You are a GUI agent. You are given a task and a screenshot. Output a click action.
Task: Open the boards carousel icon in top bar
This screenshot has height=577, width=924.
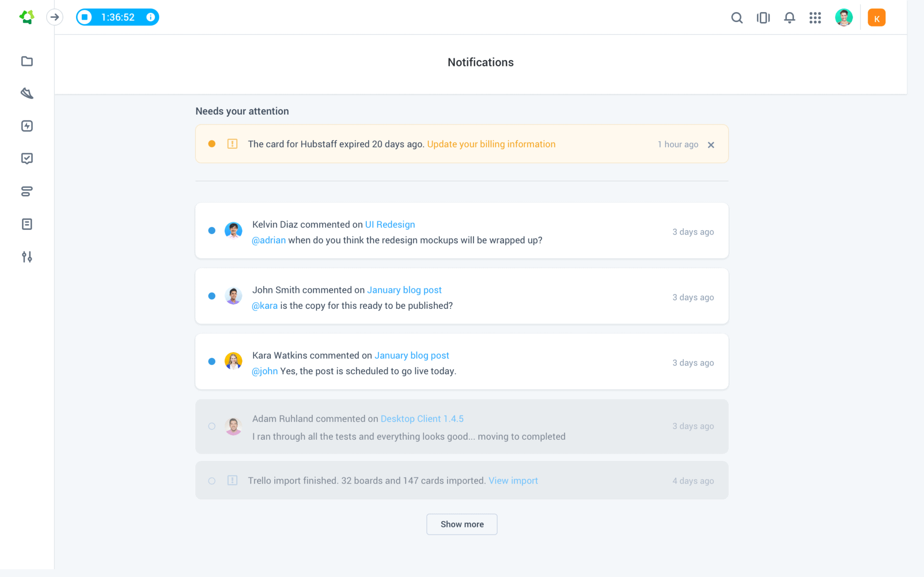pos(763,17)
